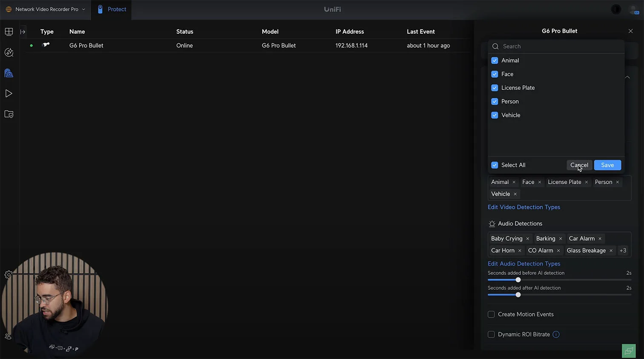
Task: Cancel the detection type selection
Action: tap(579, 165)
